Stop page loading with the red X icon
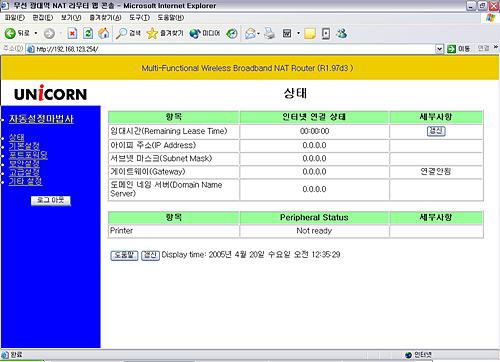Screen dimensions: 500x362 point(72,33)
